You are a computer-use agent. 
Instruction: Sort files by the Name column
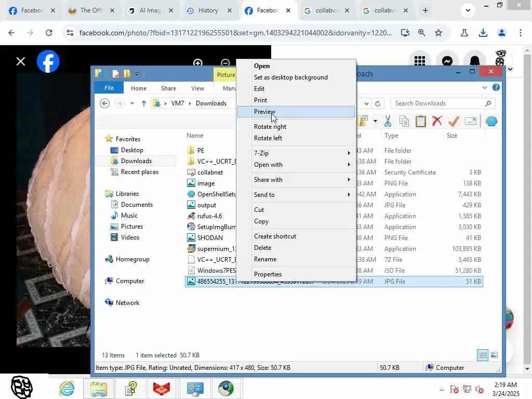pos(195,136)
